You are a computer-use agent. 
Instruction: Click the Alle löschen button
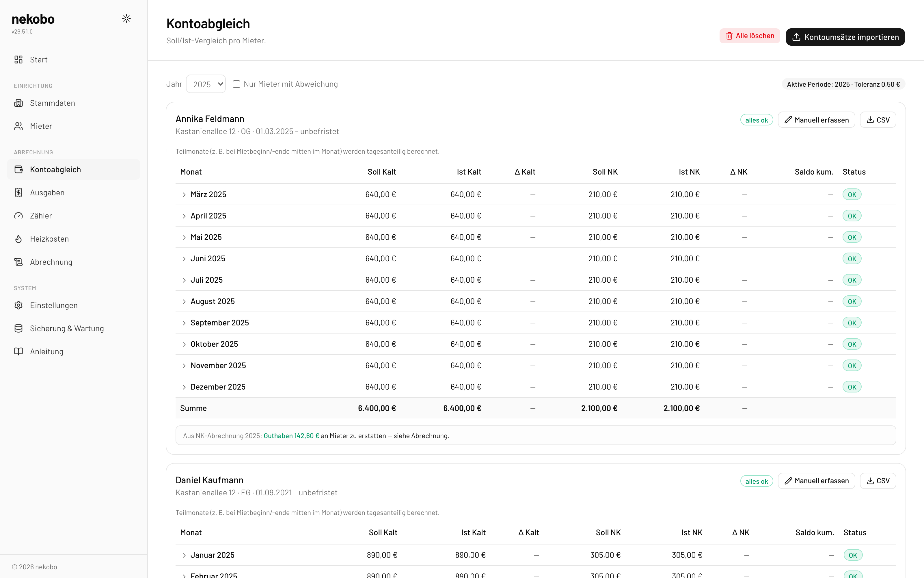point(750,36)
